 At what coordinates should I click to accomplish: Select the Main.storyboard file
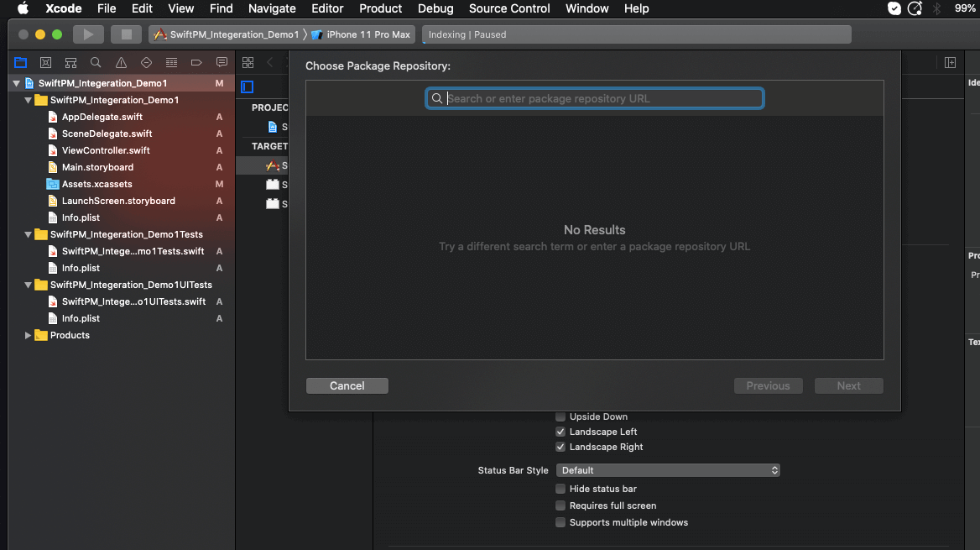[x=97, y=168]
